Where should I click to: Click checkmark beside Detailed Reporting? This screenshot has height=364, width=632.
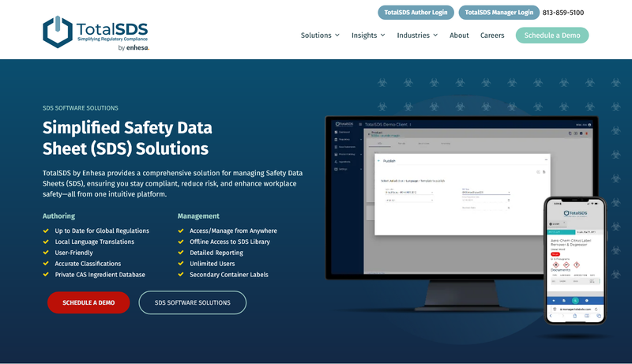[x=181, y=253]
